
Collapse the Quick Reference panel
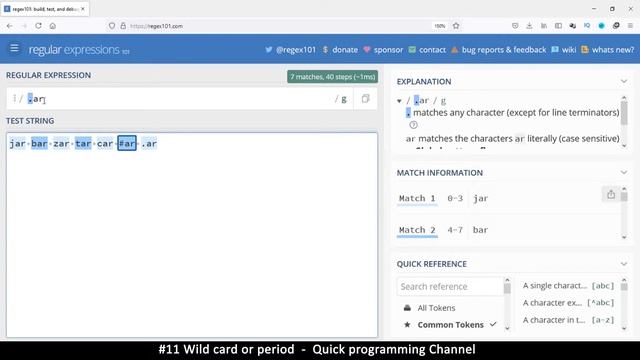coord(624,264)
